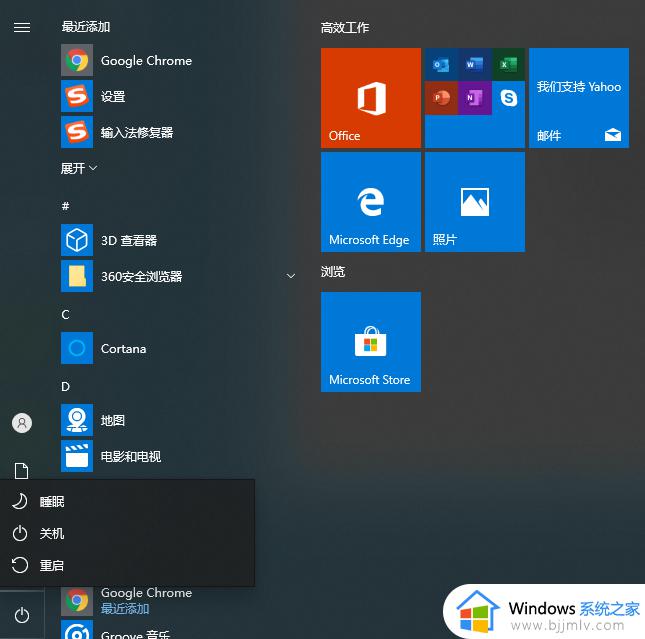This screenshot has width=645, height=639.
Task: Select 关机 in the power menu
Action: 128,534
